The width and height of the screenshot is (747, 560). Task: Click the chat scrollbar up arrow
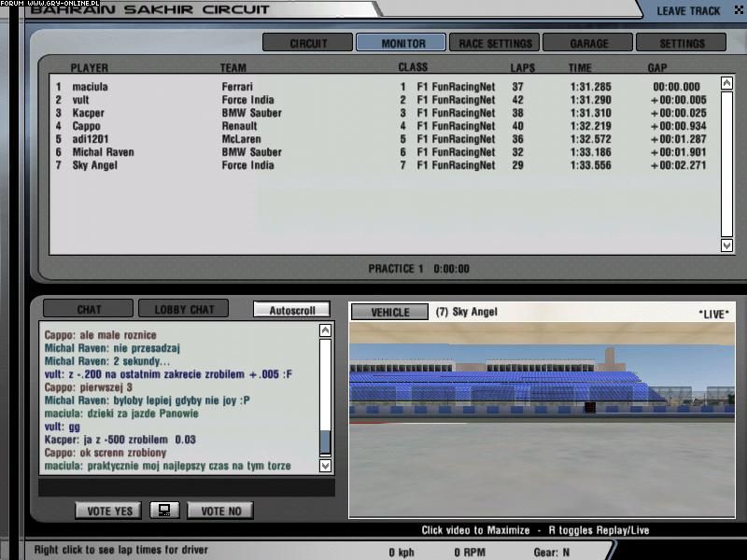coord(325,330)
